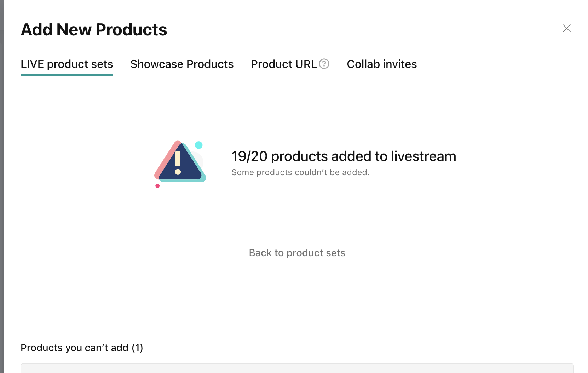Image resolution: width=588 pixels, height=373 pixels.
Task: Click the exclamation mark inside the triangle
Action: (178, 162)
